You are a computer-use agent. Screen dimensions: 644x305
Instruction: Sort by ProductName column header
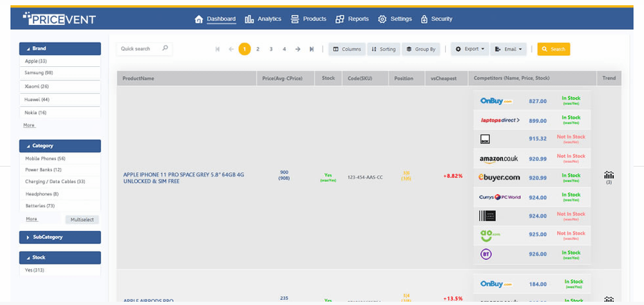[x=187, y=79]
